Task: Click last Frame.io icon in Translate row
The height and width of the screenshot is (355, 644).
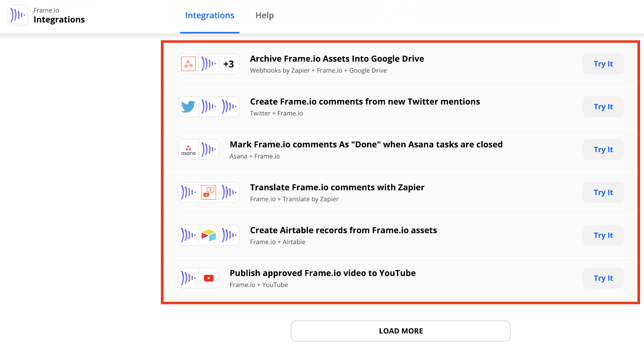Action: pos(229,193)
